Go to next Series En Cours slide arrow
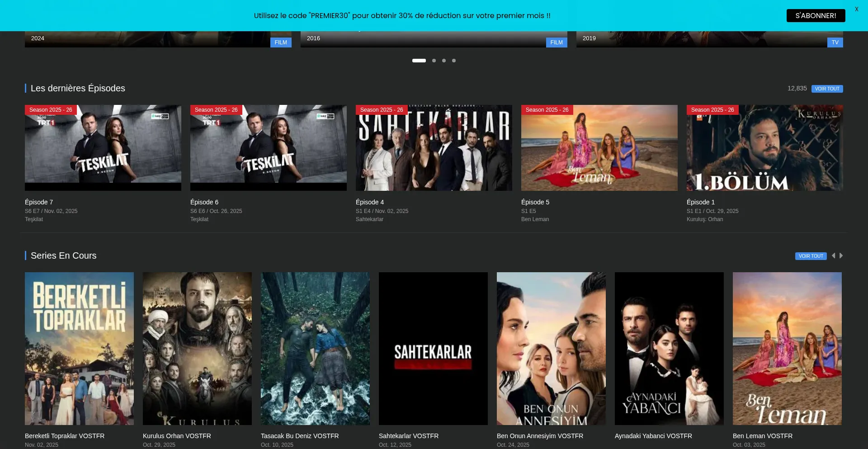868x449 pixels. [841, 255]
